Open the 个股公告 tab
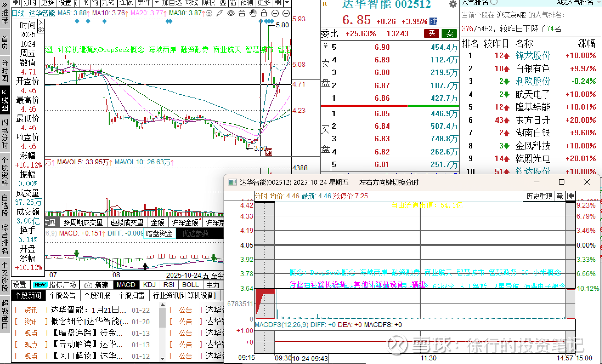The height and width of the screenshot is (364, 602). (62, 295)
